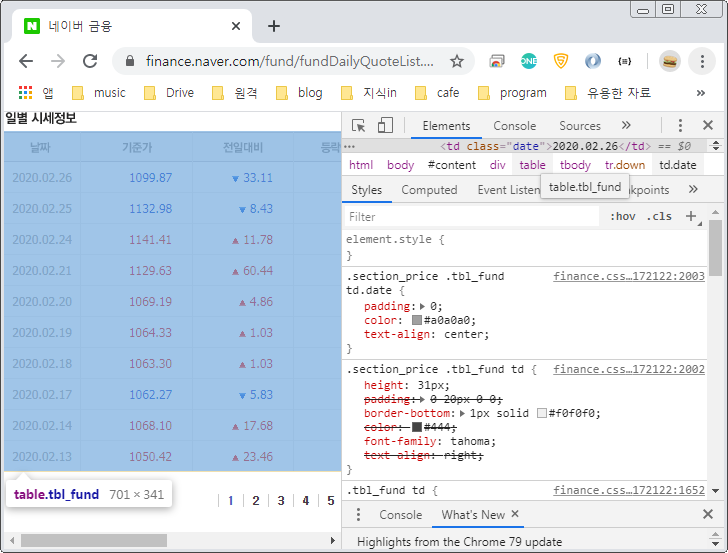This screenshot has height=553, width=728.
Task: Click the inspect element picker icon
Action: [359, 126]
